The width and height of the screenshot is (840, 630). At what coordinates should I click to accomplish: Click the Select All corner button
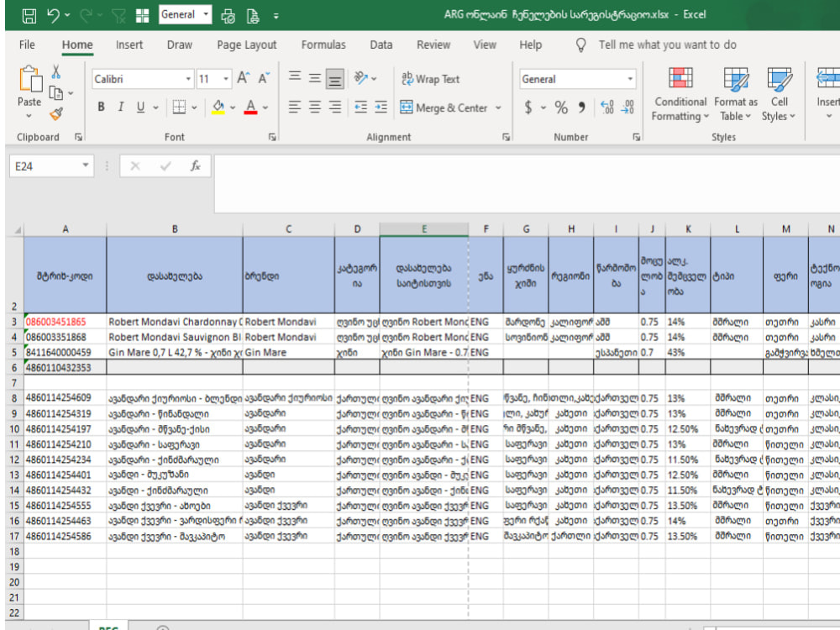click(15, 229)
